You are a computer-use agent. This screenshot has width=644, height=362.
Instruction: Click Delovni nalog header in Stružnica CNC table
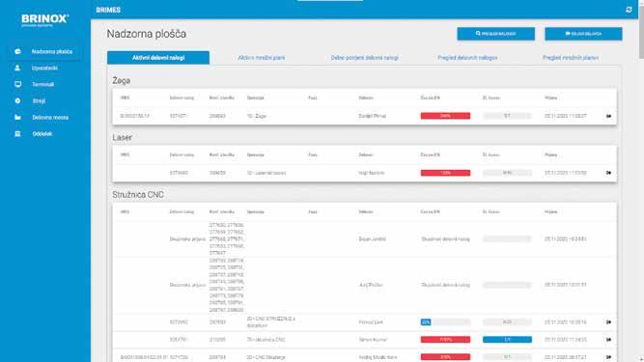(x=182, y=211)
